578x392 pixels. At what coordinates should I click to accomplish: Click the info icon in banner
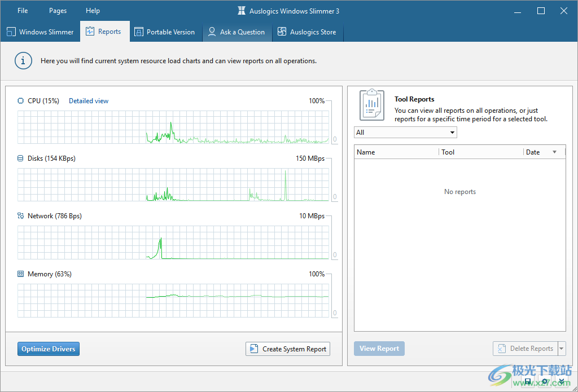[23, 60]
